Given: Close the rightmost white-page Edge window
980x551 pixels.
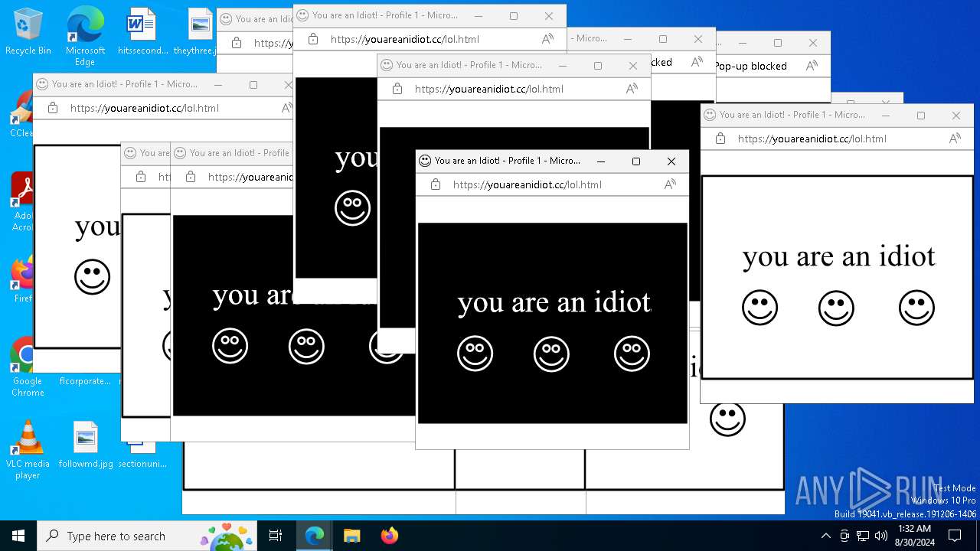Looking at the screenshot, I should (956, 116).
